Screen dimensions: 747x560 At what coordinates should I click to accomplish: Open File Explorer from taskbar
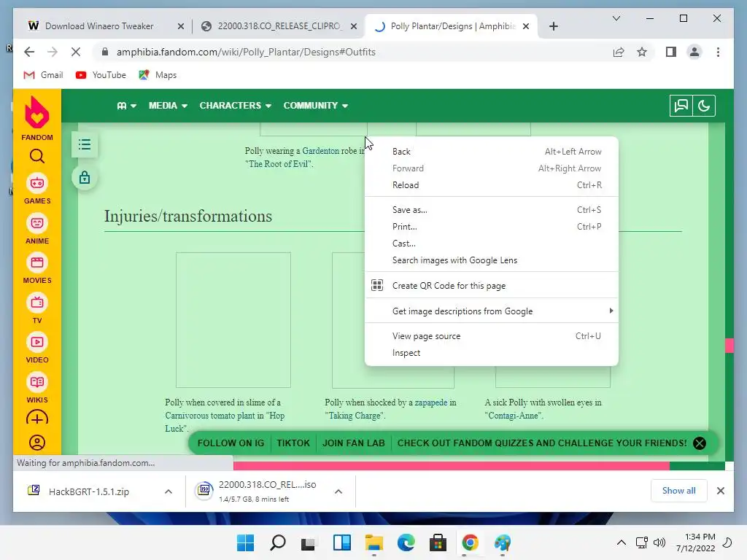coord(373,542)
